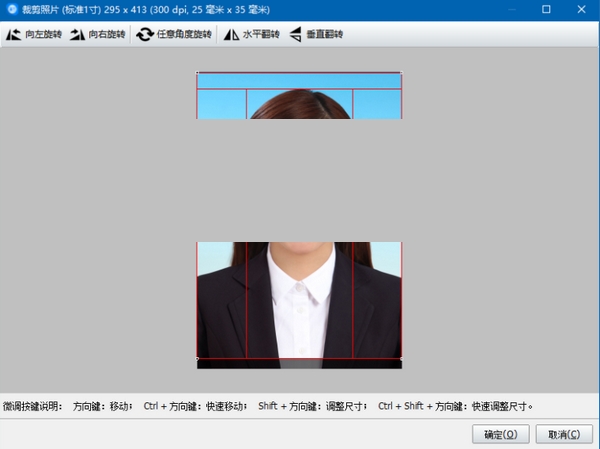Select the 向左旋转 toolbar label

point(43,34)
